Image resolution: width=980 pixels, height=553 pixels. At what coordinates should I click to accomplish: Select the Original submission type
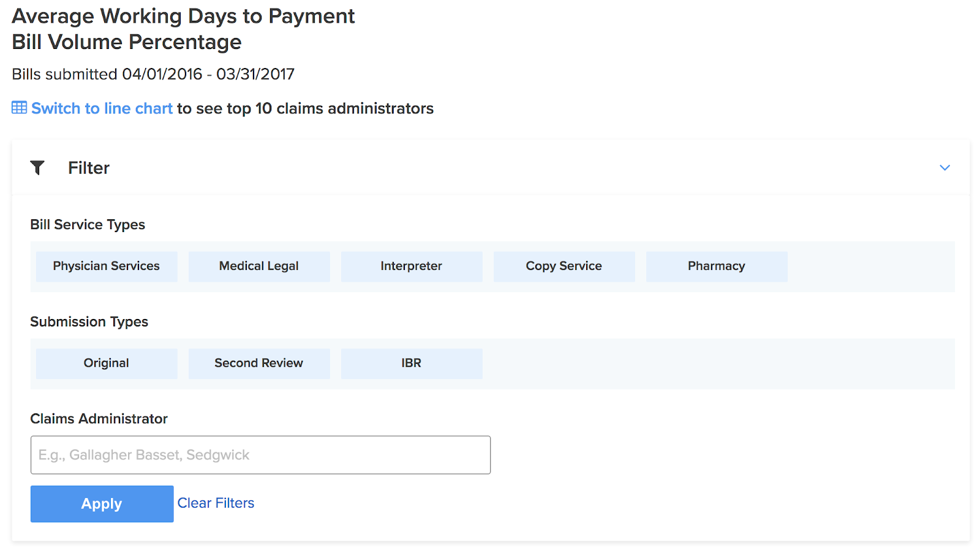click(x=107, y=363)
